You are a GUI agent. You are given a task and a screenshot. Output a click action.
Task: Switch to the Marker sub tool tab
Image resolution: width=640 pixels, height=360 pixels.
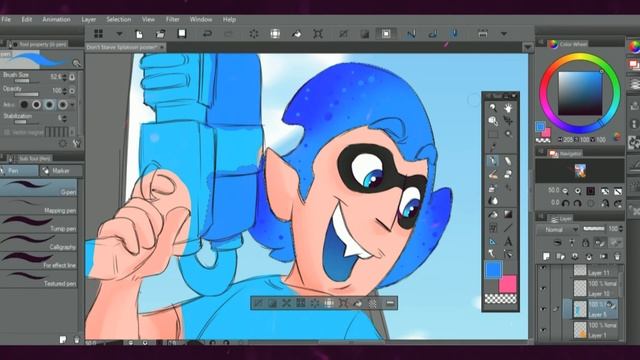(61, 171)
